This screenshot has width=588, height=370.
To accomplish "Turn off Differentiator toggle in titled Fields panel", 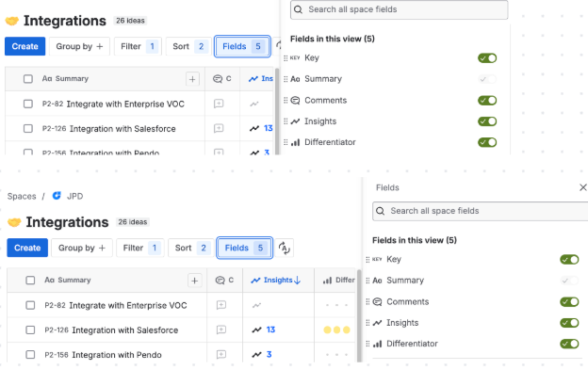I will coord(569,344).
